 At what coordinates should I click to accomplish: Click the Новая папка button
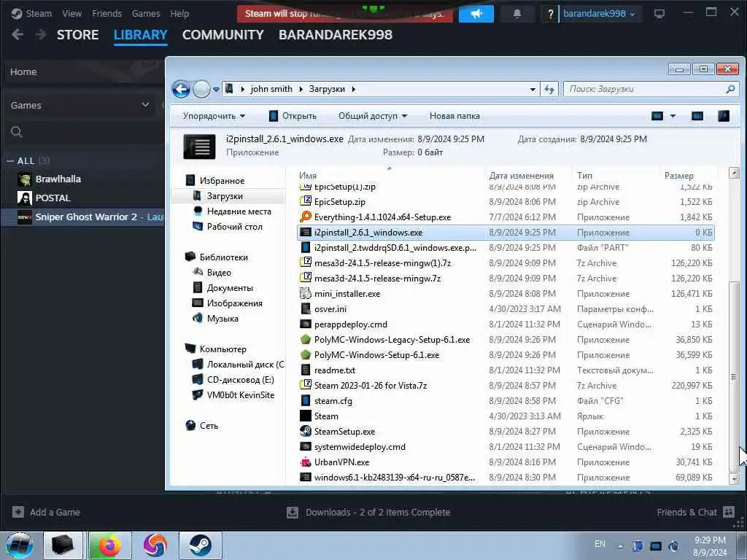tap(454, 116)
